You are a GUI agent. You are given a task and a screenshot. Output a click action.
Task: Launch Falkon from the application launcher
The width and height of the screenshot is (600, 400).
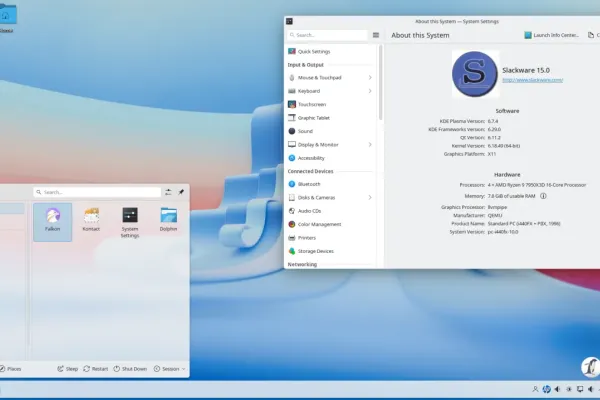(x=52, y=222)
